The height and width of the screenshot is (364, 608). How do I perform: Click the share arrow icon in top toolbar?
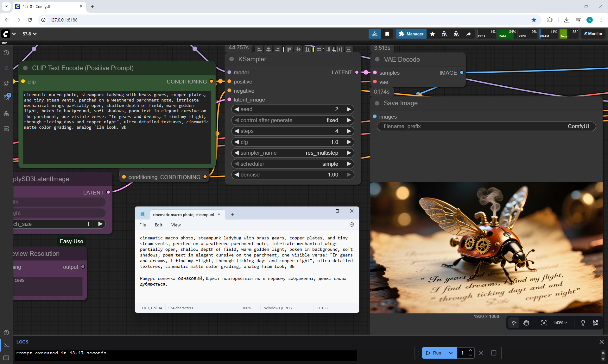[468, 34]
